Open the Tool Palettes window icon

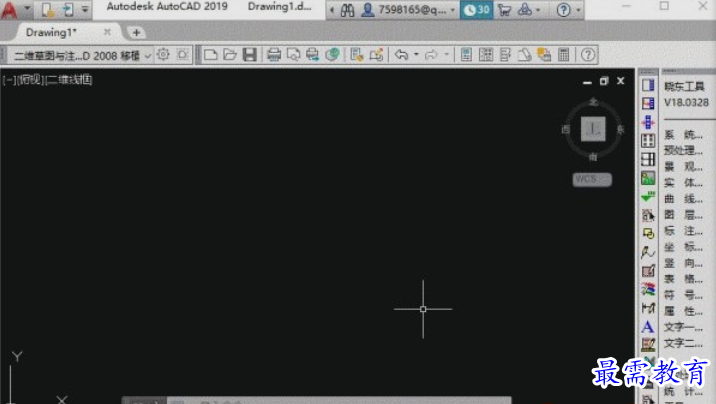click(x=505, y=55)
